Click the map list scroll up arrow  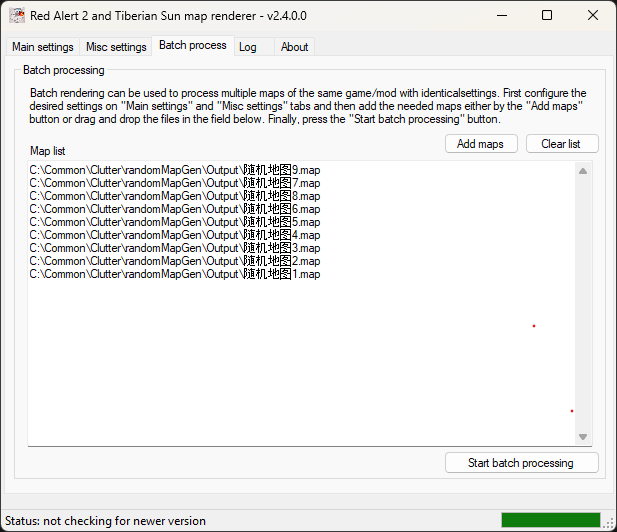point(583,171)
